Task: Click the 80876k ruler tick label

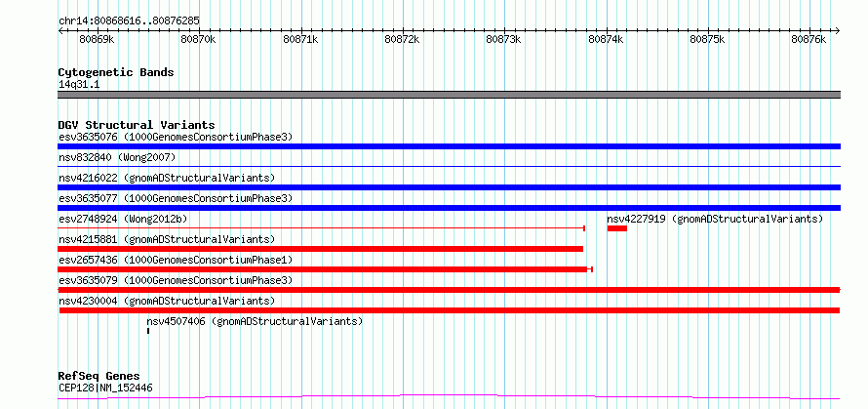Action: point(809,39)
